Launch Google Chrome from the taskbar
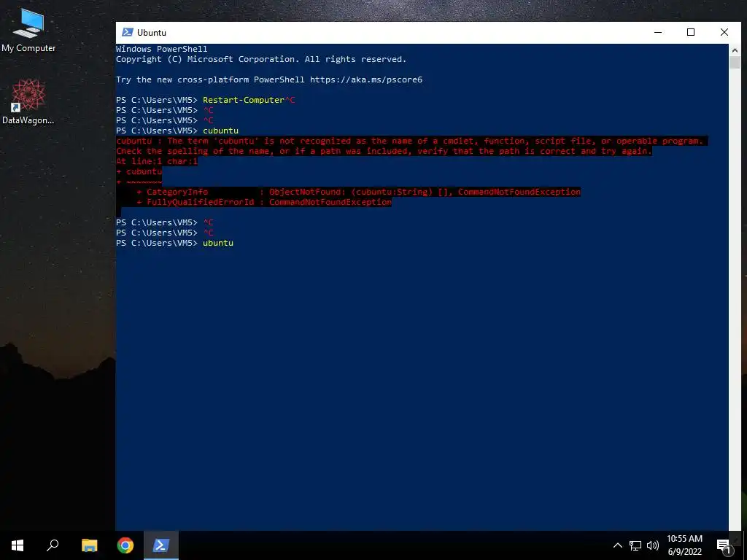 point(125,545)
